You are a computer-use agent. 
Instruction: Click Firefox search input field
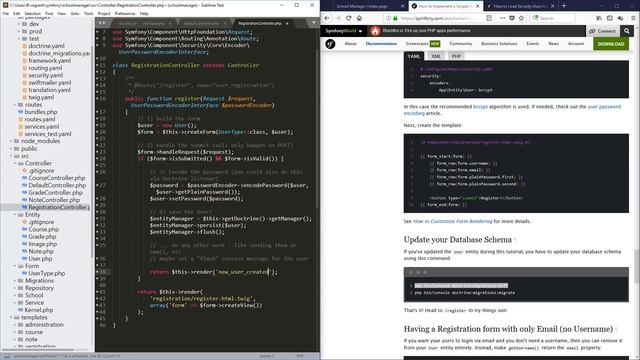pos(553,18)
